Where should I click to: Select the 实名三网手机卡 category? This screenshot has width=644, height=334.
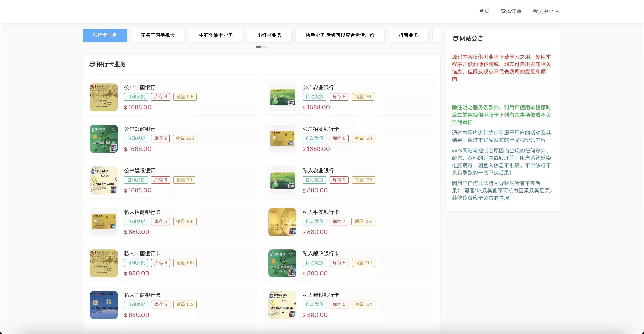[158, 35]
